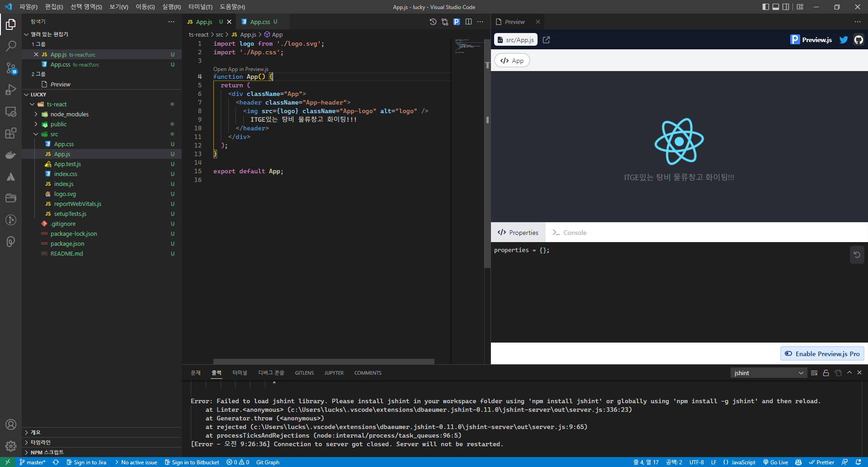Image resolution: width=868 pixels, height=467 pixels.
Task: Click Open App in Preview.js code lens
Action: 241,69
